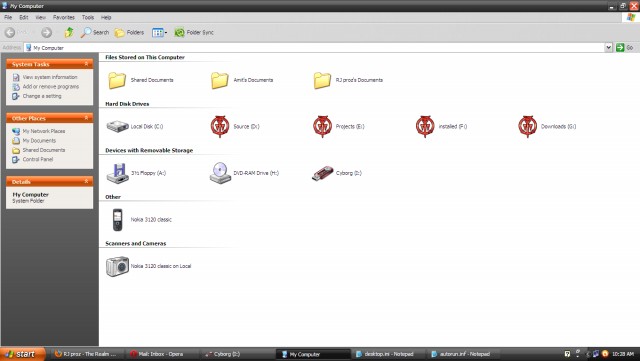Open the Views dropdown button
The height and width of the screenshot is (361, 640).
159,32
